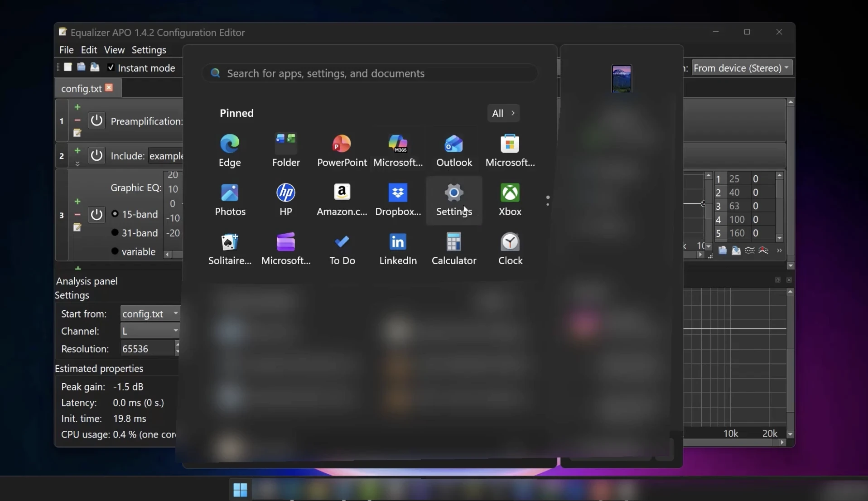The image size is (868, 501).
Task: Click the new file icon in Equalizer APO toolbar
Action: [68, 67]
